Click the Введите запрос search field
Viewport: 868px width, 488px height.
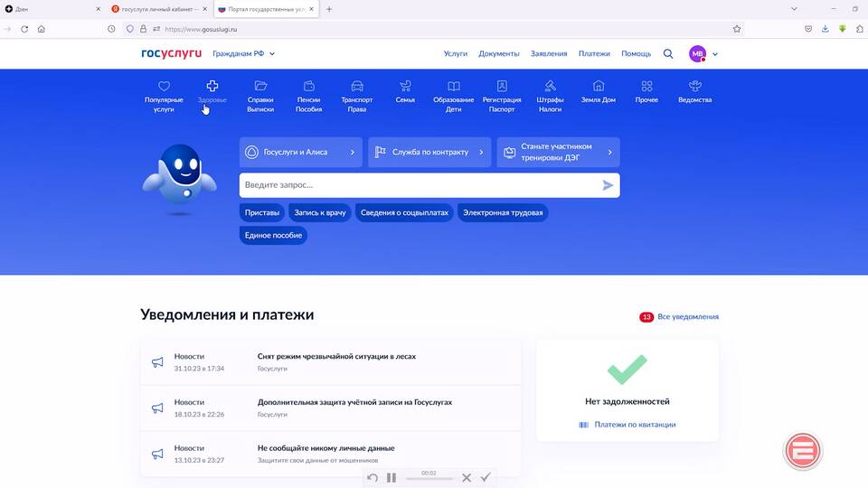point(416,185)
